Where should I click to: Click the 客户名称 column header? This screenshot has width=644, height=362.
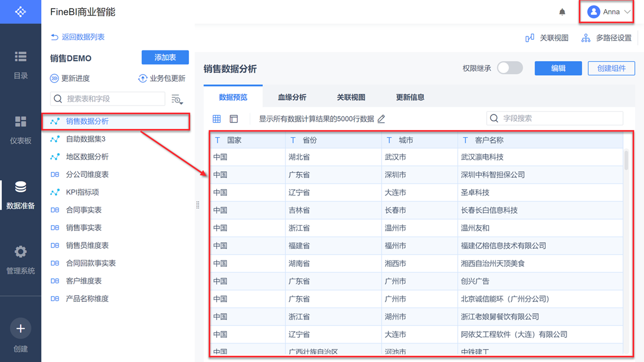click(540, 140)
